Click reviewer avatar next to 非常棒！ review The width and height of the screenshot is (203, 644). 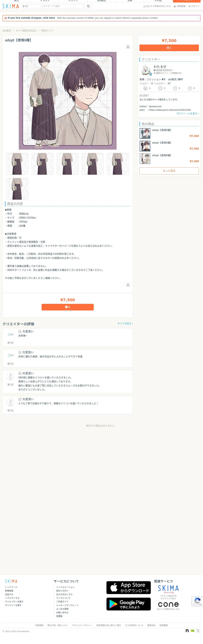(10, 334)
